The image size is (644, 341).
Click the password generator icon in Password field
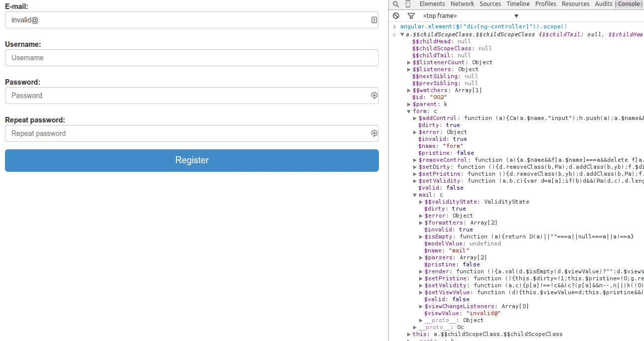[374, 96]
